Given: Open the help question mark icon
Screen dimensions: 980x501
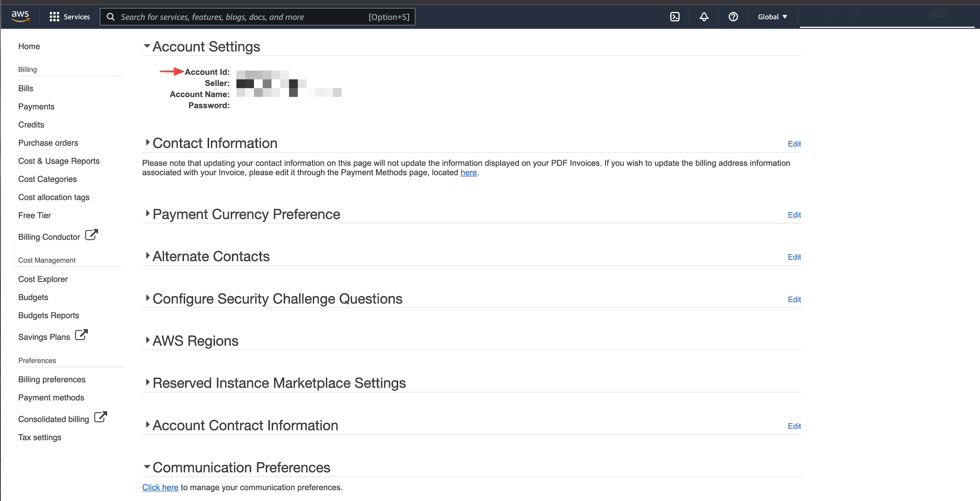Looking at the screenshot, I should (733, 17).
